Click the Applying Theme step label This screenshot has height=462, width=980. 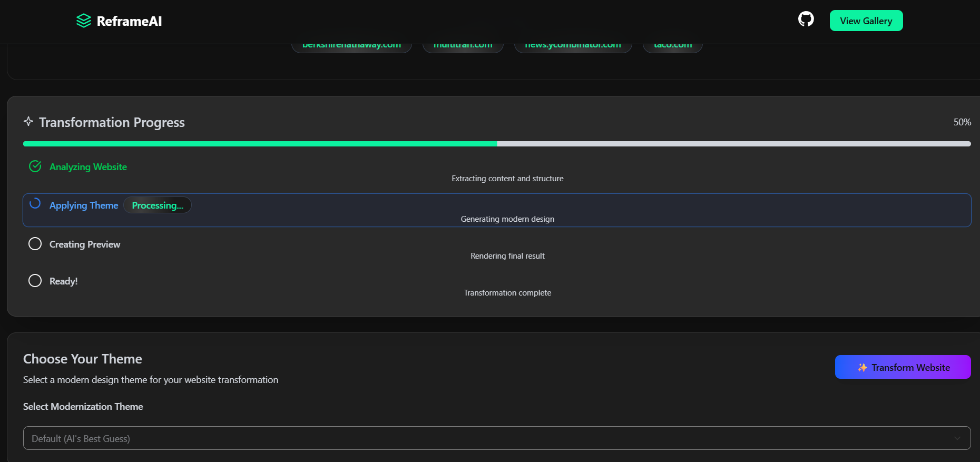[x=84, y=205]
